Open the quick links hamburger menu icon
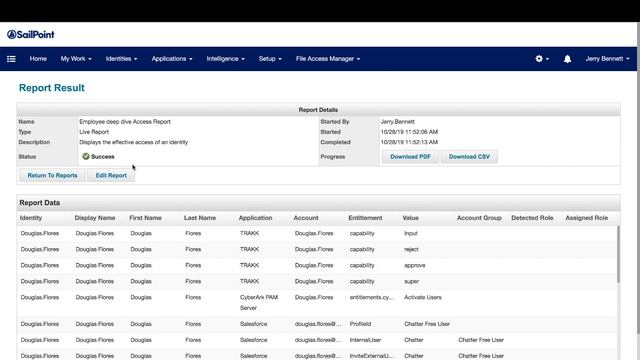640x360 pixels. point(11,59)
